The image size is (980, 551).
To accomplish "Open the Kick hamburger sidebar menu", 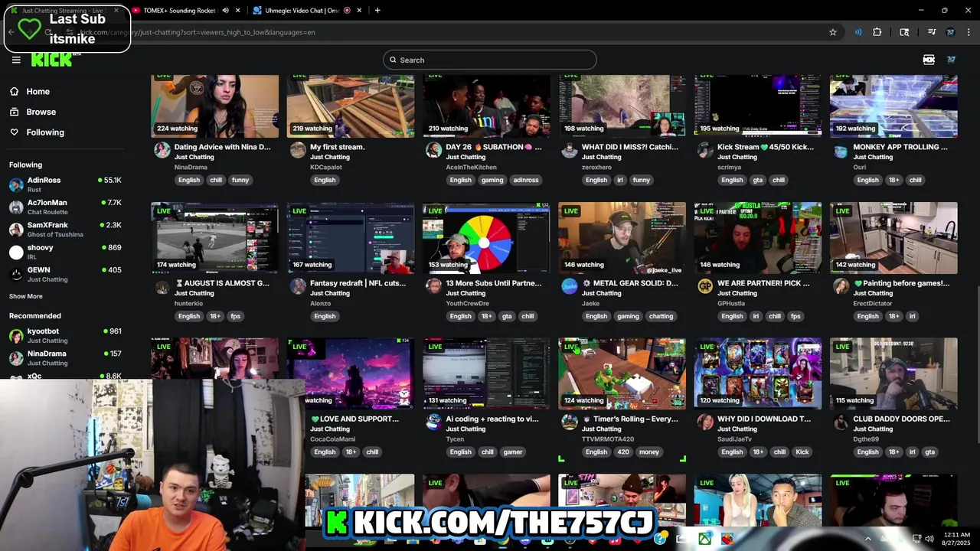I will click(x=16, y=60).
